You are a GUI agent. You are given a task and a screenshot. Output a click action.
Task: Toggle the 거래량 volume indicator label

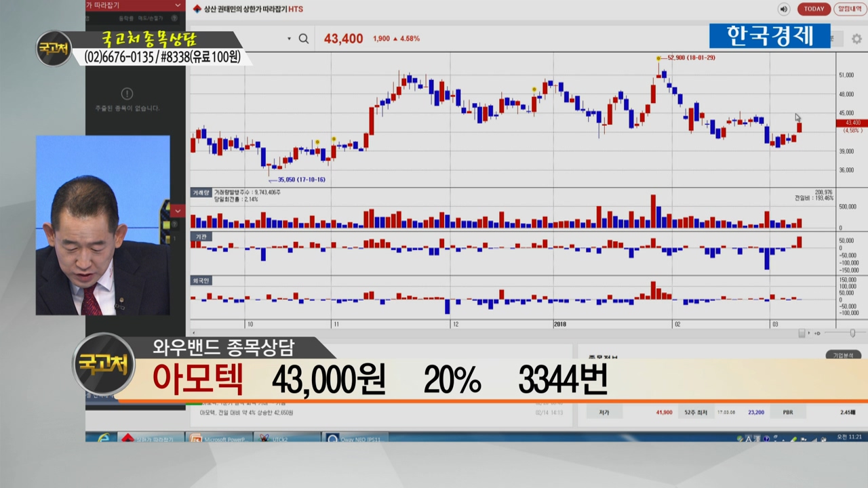coord(200,193)
